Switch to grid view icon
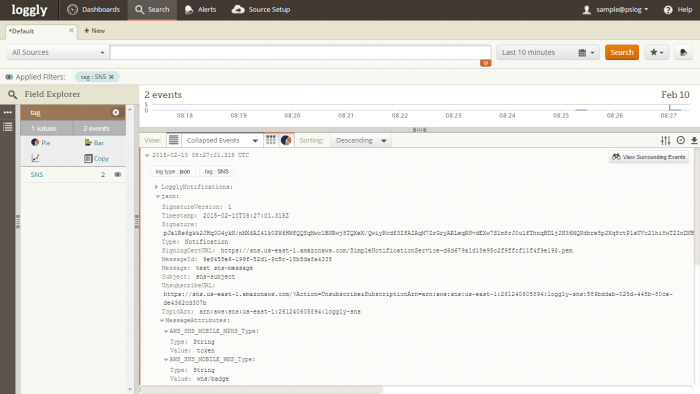 pyautogui.click(x=271, y=140)
